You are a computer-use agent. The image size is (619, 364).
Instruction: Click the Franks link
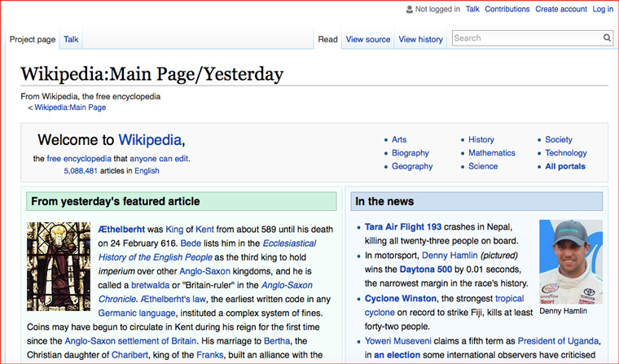click(209, 355)
